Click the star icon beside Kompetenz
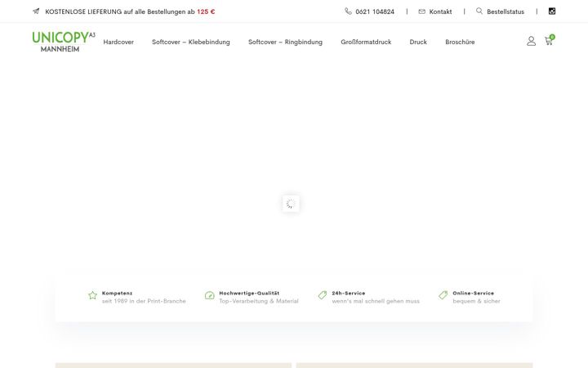 tap(92, 295)
